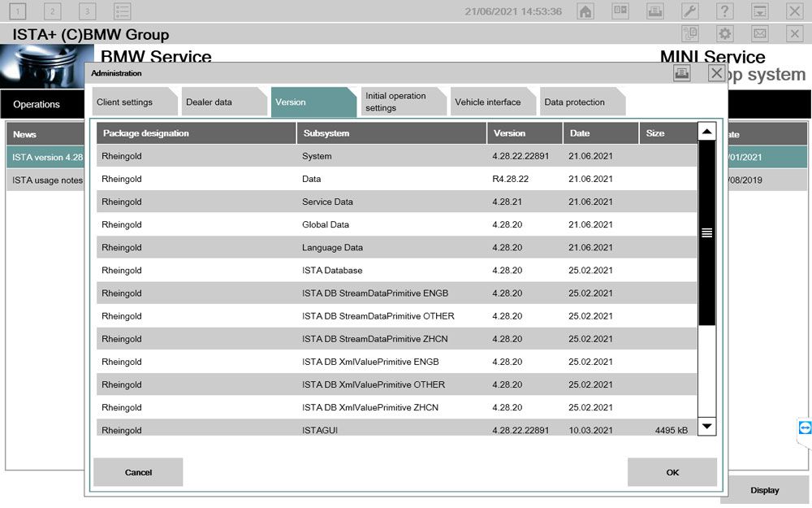
Task: Click the Data subsystem cell
Action: (311, 179)
